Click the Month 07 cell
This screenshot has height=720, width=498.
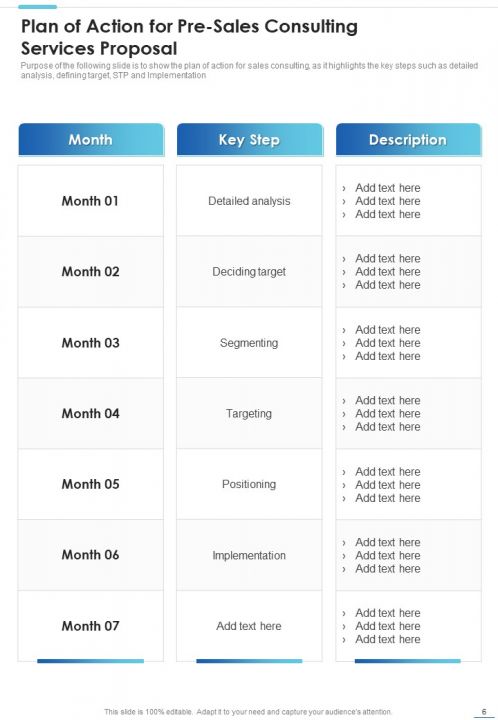click(90, 626)
